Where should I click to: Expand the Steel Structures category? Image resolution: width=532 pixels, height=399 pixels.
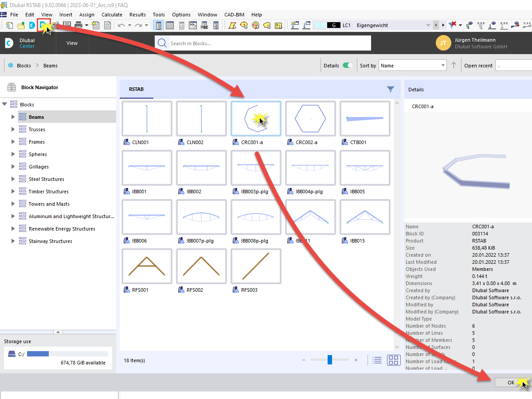[13, 179]
